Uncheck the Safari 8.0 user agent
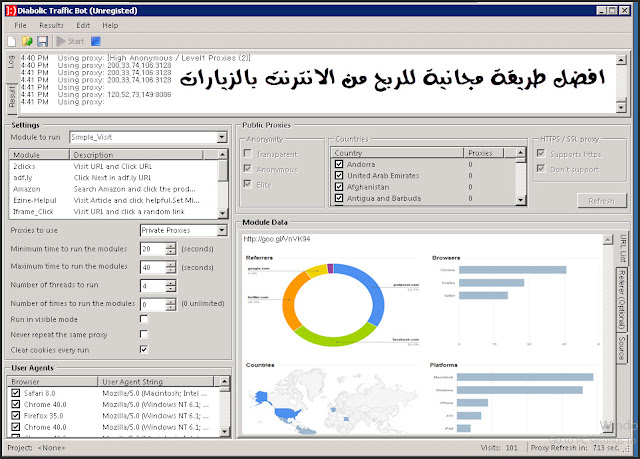 pyautogui.click(x=16, y=393)
